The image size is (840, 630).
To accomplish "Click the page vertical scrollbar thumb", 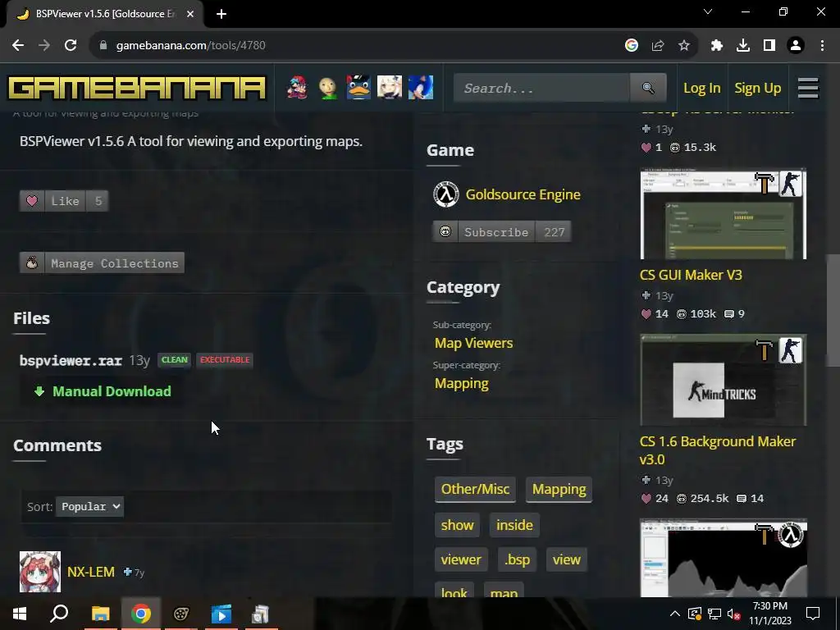I will coord(833,311).
